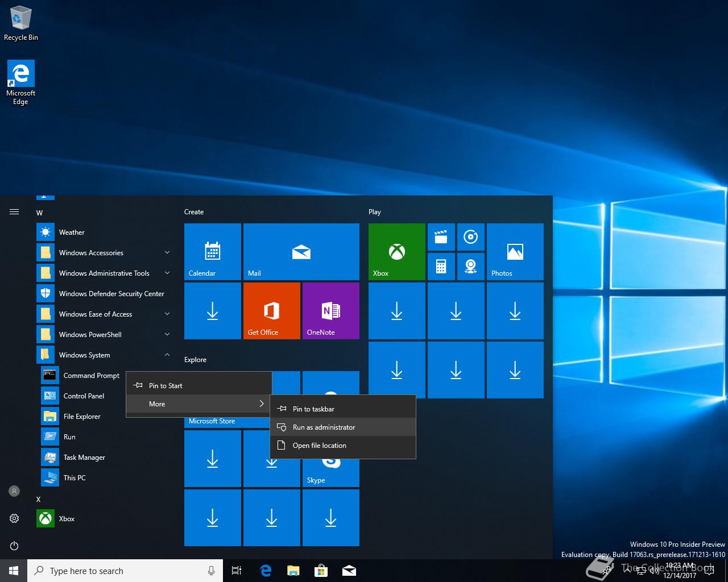Screen dimensions: 728x582
Task: Open Task View on the taskbar
Action: coord(237,571)
